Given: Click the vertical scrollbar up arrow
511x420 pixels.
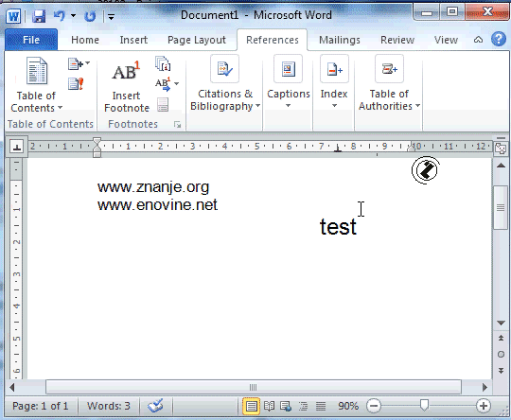Looking at the screenshot, I should (x=501, y=166).
